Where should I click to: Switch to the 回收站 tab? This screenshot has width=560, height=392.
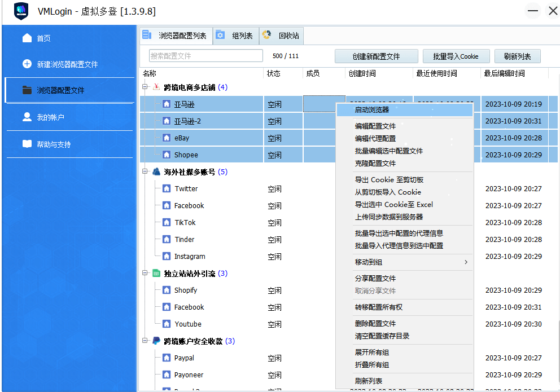282,36
